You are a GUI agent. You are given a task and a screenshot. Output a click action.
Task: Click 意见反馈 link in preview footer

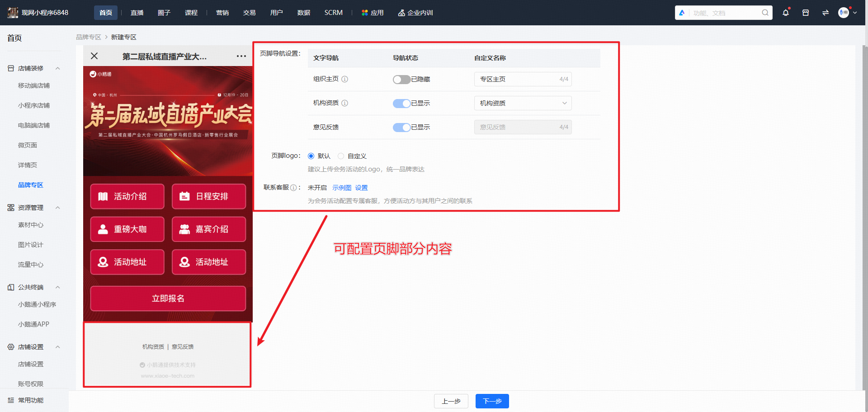coord(183,347)
